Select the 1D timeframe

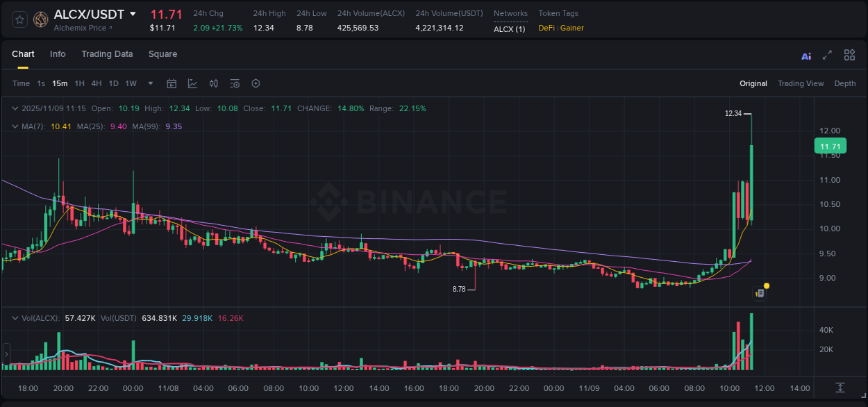113,83
